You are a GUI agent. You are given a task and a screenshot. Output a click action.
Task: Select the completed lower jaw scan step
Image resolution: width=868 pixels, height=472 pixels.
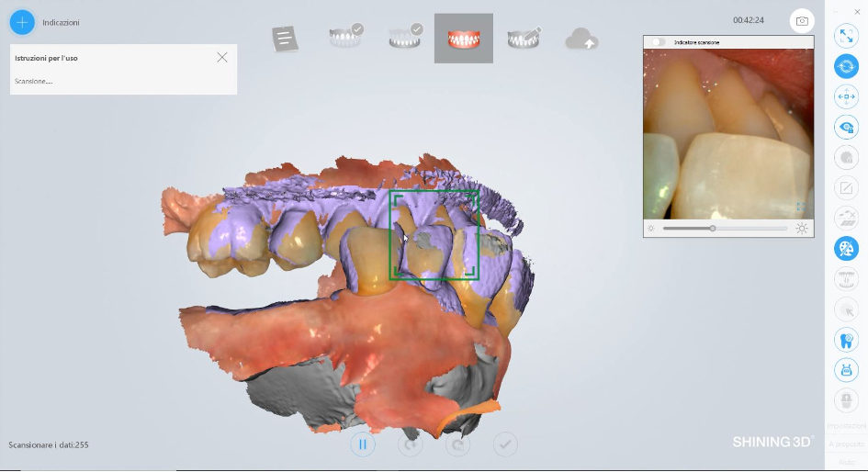tap(406, 37)
